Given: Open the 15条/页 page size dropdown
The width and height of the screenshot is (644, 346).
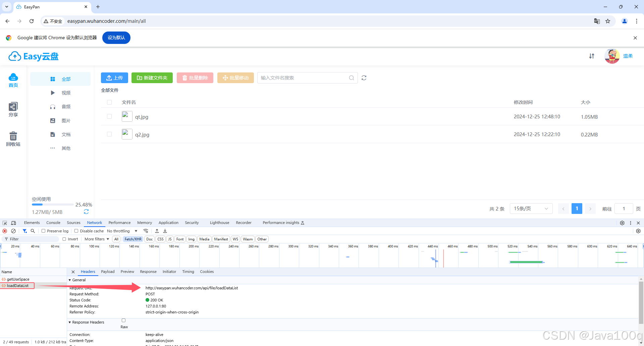Looking at the screenshot, I should click(531, 209).
